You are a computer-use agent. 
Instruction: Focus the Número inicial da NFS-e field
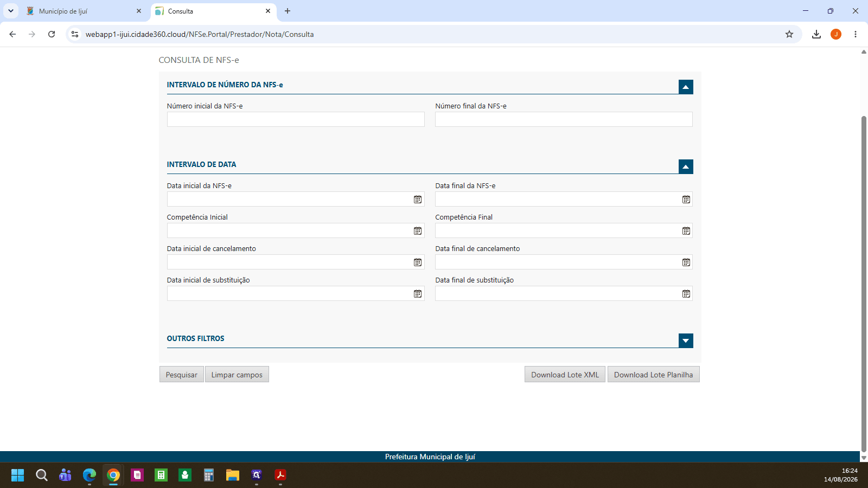(296, 119)
